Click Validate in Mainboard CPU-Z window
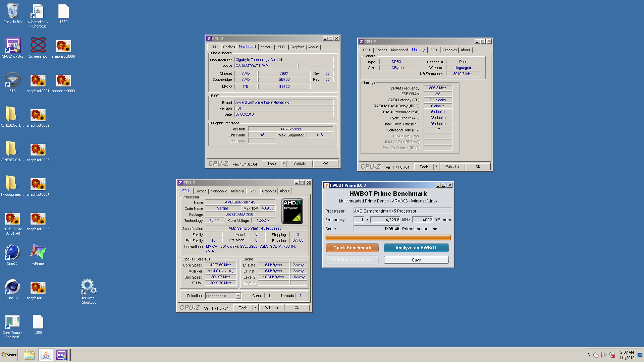 pyautogui.click(x=300, y=164)
